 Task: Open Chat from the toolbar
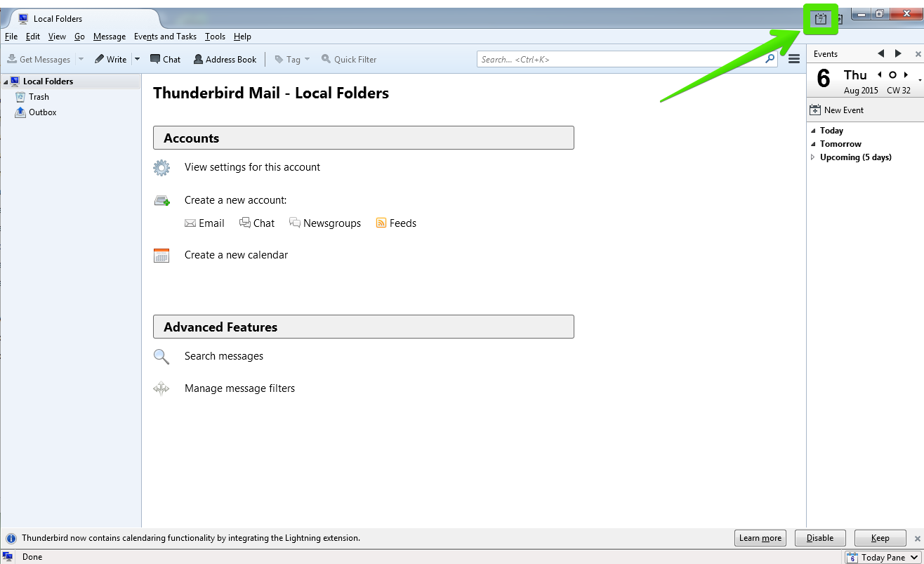click(165, 60)
